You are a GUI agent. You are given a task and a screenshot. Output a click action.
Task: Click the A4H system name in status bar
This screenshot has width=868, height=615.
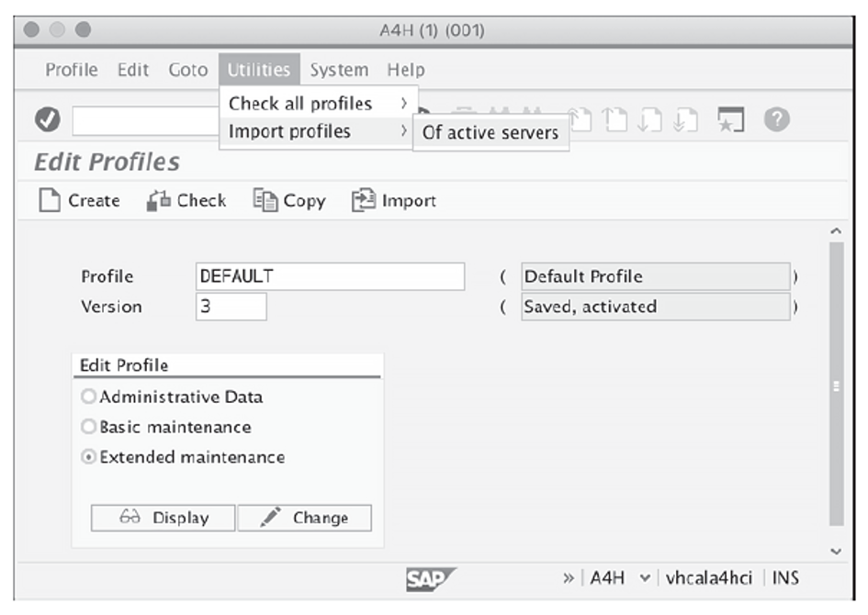pyautogui.click(x=607, y=578)
